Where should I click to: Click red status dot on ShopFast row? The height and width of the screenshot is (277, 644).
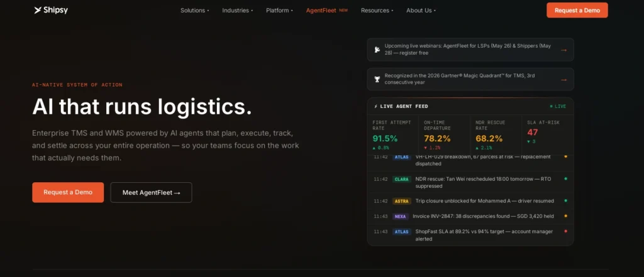tap(565, 231)
